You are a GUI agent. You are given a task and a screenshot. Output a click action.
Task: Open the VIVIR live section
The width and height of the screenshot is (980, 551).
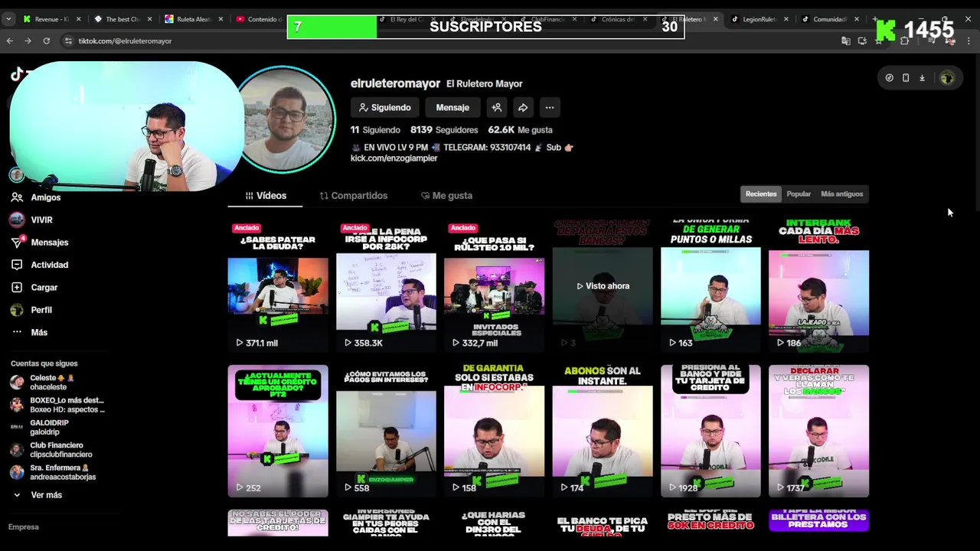(x=31, y=220)
